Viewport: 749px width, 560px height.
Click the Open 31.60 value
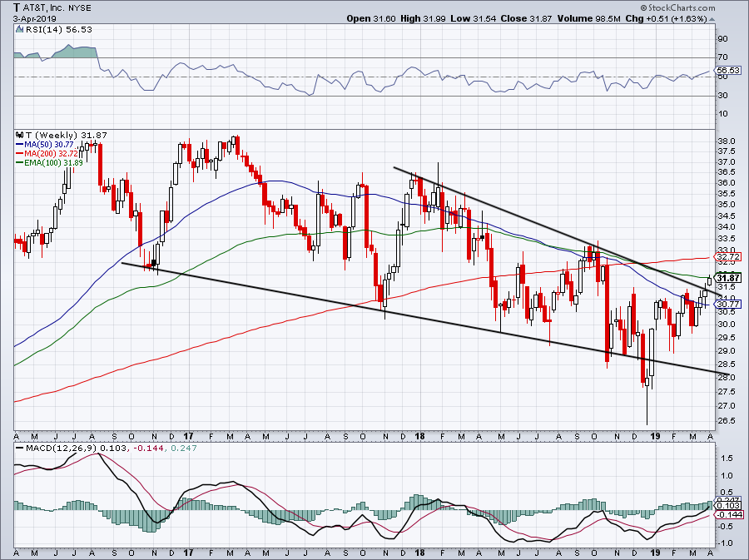pos(370,18)
